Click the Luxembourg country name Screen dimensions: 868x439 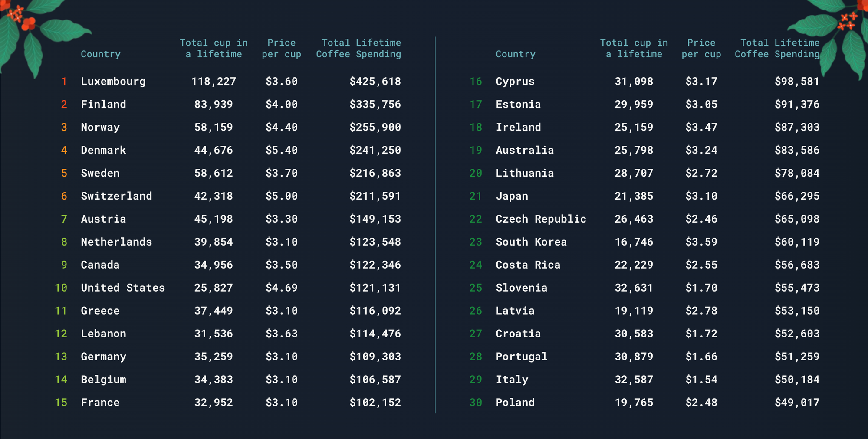click(x=113, y=82)
